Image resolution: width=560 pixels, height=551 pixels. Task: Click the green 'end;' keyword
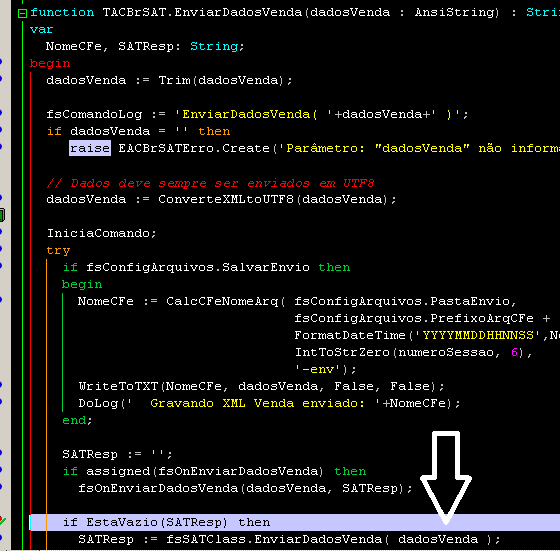(x=77, y=420)
